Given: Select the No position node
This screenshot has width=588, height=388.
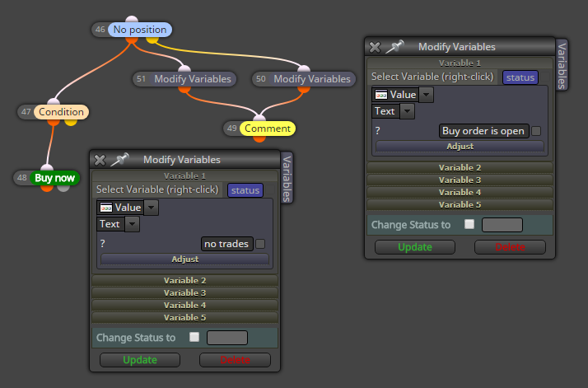Looking at the screenshot, I should point(140,30).
